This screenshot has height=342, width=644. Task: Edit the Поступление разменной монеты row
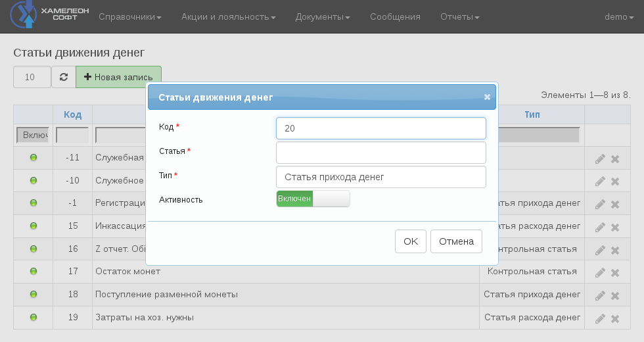600,295
